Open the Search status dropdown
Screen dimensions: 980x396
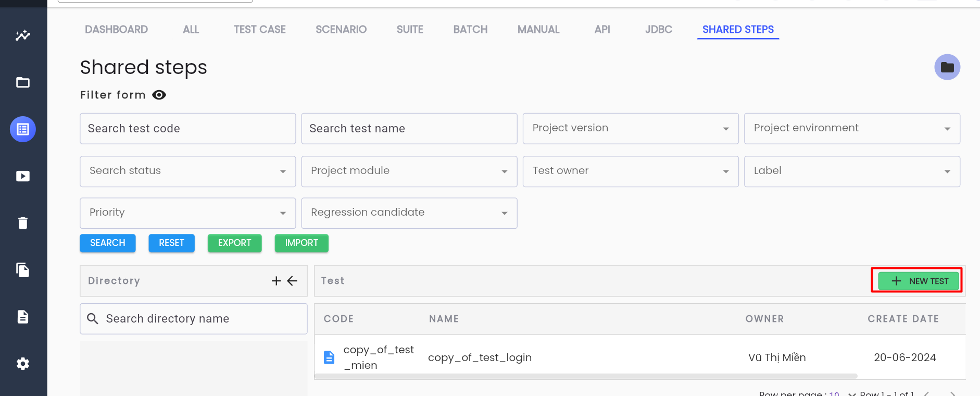tap(187, 171)
